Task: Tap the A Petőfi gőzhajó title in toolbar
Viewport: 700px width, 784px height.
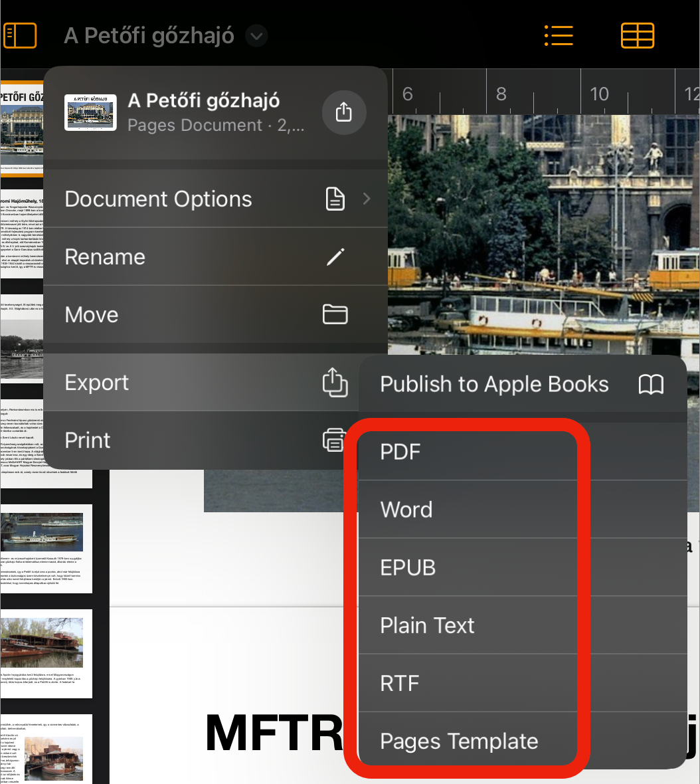Action: tap(149, 36)
